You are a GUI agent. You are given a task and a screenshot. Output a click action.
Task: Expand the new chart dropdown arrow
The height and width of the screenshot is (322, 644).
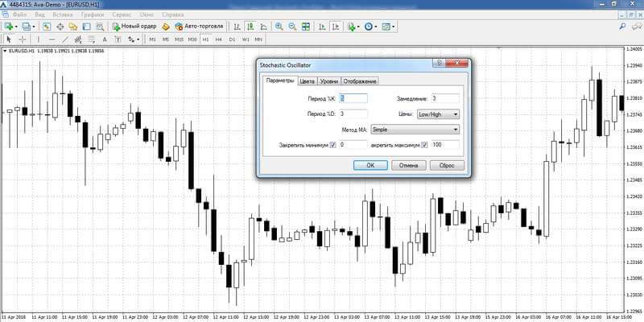click(16, 27)
